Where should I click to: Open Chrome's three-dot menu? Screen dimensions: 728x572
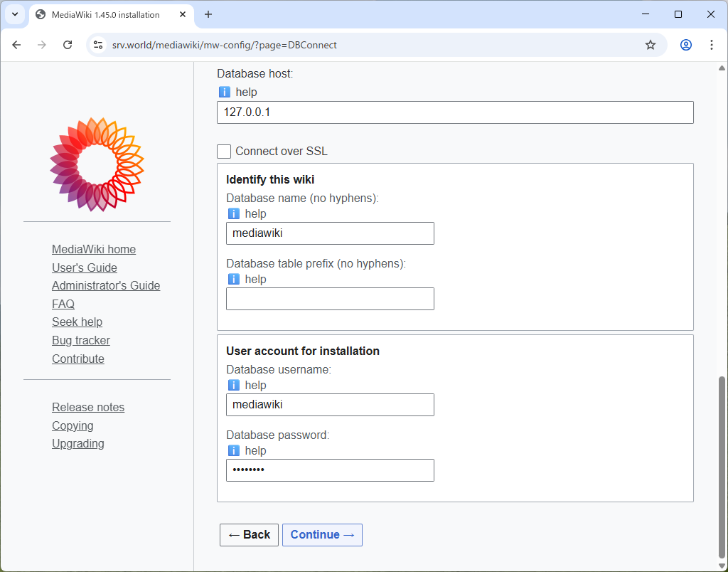tap(712, 44)
